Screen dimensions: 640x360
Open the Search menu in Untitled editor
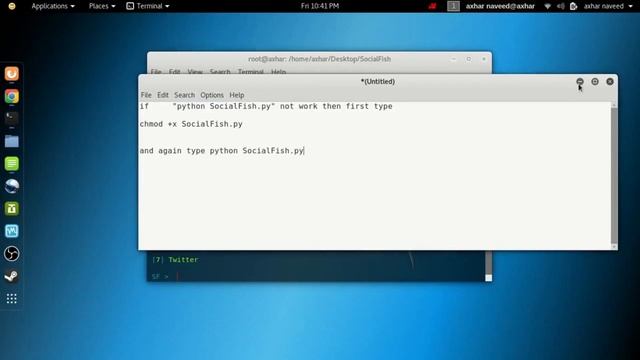point(184,95)
